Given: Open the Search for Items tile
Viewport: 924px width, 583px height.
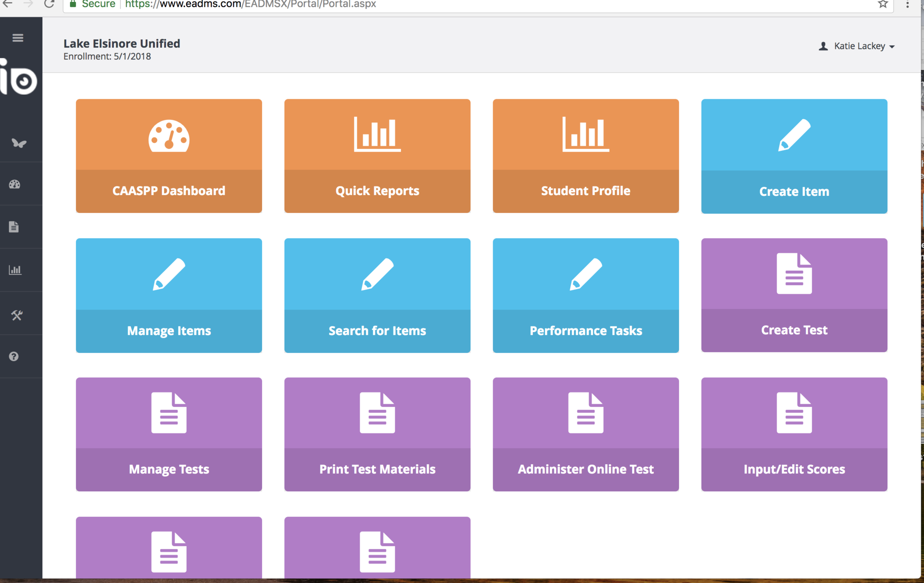Looking at the screenshot, I should [x=377, y=295].
